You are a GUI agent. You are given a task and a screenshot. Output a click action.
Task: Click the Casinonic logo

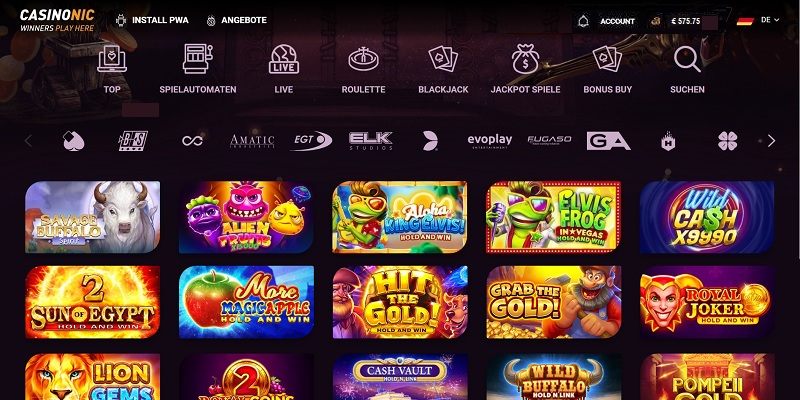57,20
